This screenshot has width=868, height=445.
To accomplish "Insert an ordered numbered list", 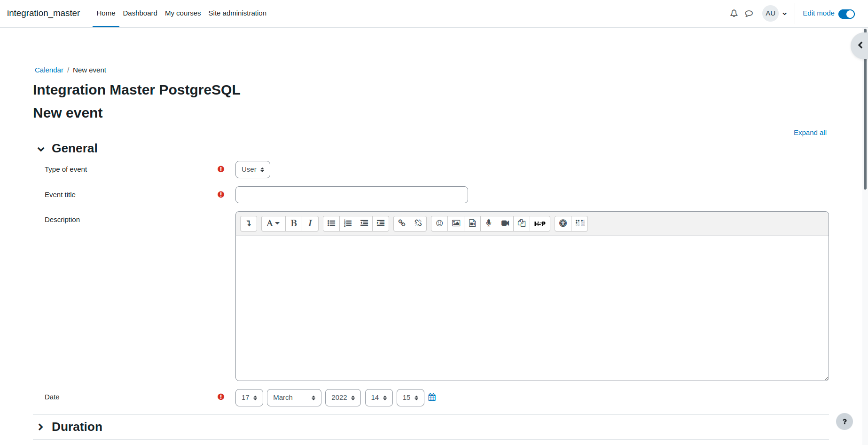I will click(348, 223).
